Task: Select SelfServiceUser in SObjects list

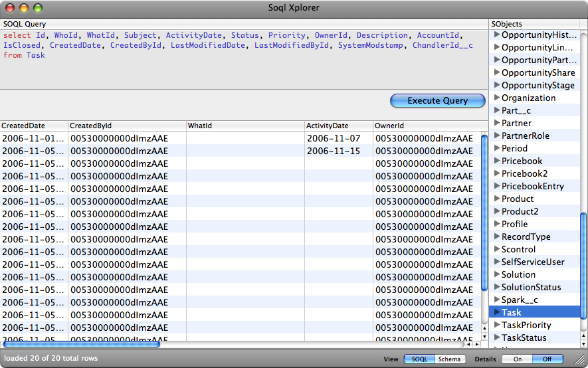Action: pos(535,262)
